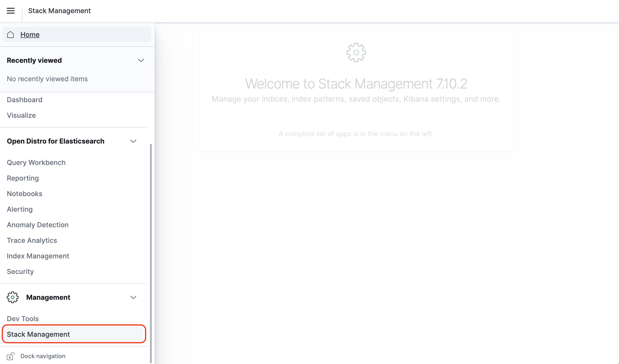This screenshot has height=364, width=619.
Task: Click Stack Management breadcrumb in header
Action: coord(59,11)
